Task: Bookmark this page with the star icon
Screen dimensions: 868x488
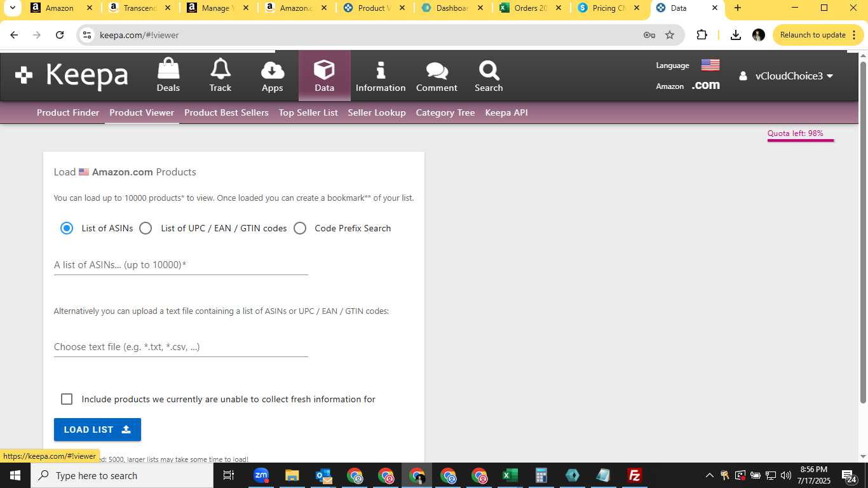Action: (670, 35)
